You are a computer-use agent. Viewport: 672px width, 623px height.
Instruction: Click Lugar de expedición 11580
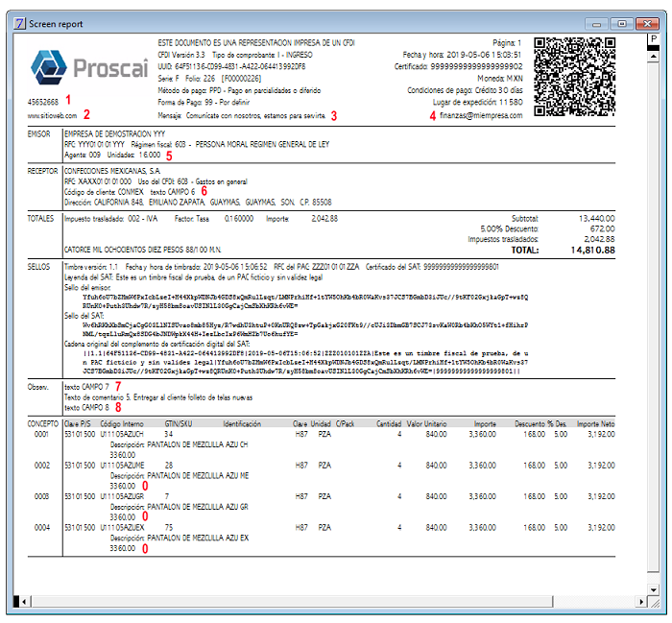point(478,102)
